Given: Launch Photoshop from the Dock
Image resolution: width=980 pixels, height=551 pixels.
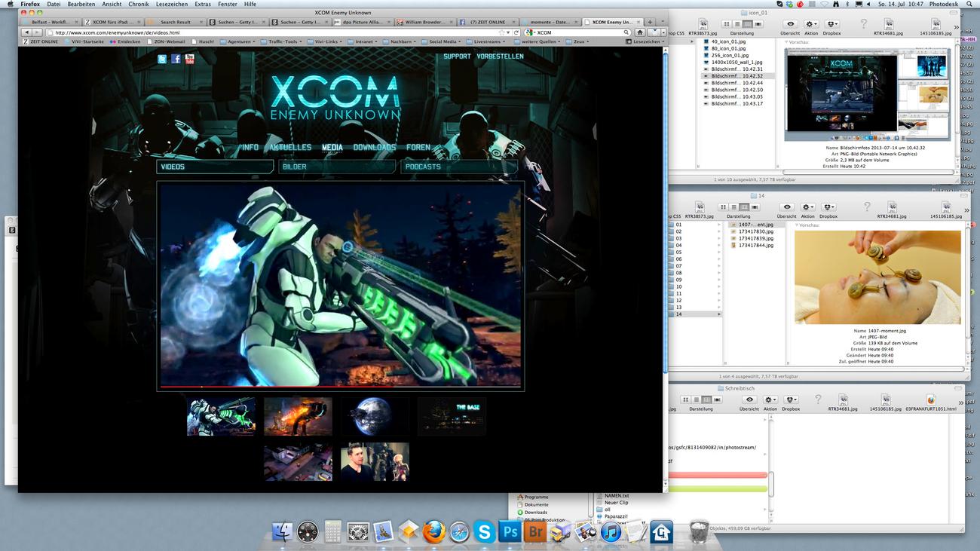Looking at the screenshot, I should point(510,532).
